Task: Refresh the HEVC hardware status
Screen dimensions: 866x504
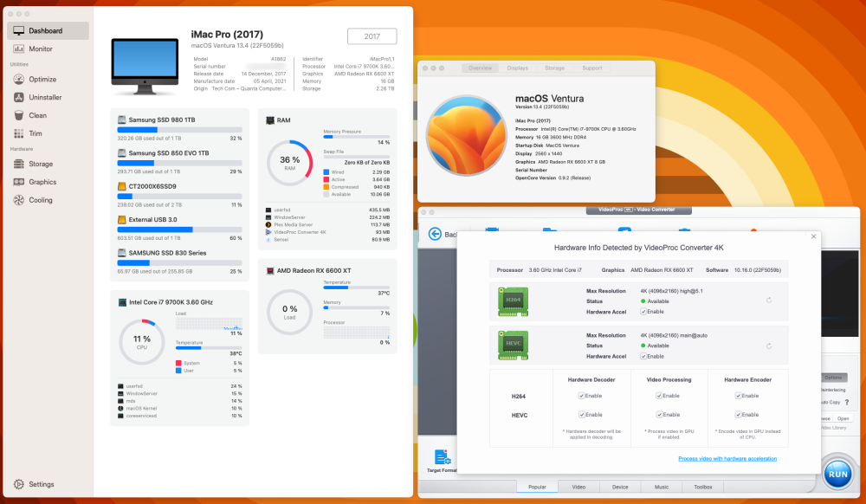Action: [769, 346]
